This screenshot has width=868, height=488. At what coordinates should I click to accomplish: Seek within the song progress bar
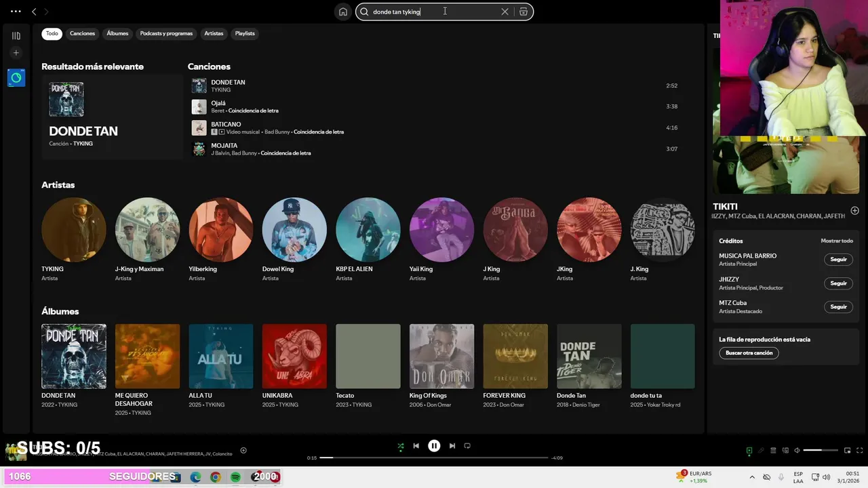pyautogui.click(x=434, y=457)
